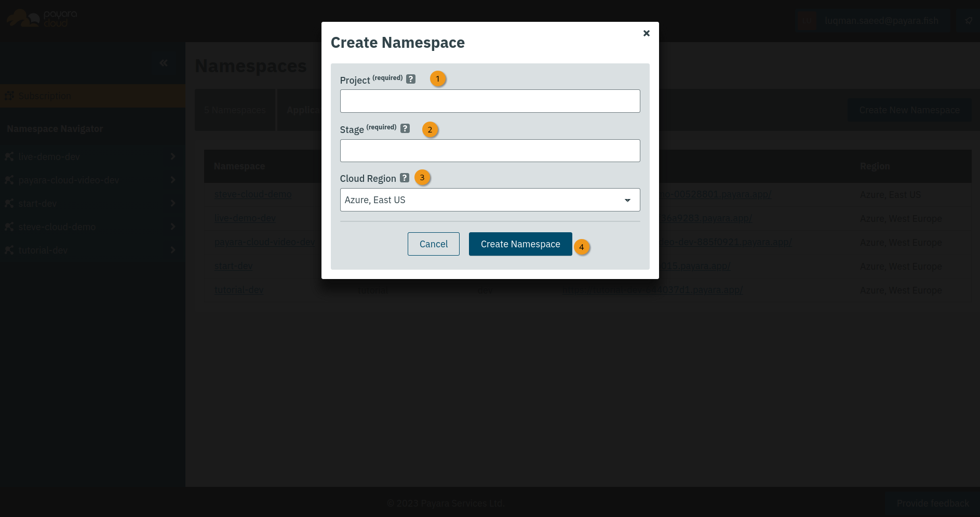Image resolution: width=980 pixels, height=517 pixels.
Task: Click the Cloud Region help icon
Action: (x=405, y=178)
